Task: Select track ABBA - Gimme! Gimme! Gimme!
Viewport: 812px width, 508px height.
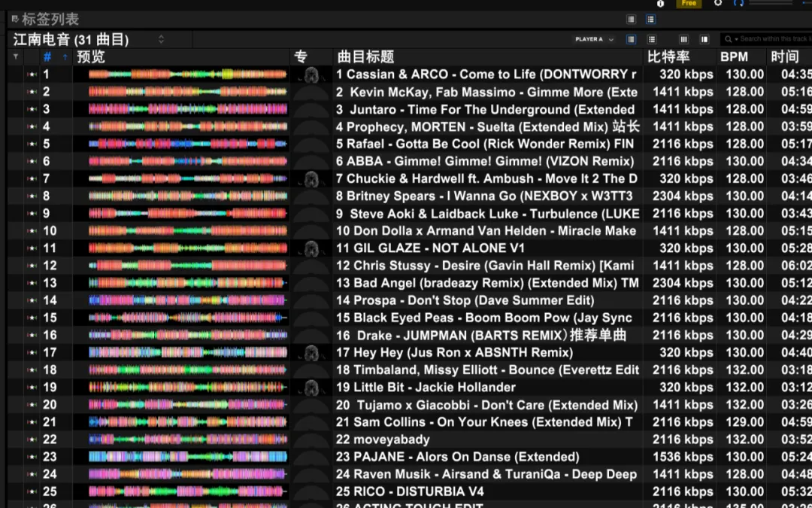Action: point(485,161)
